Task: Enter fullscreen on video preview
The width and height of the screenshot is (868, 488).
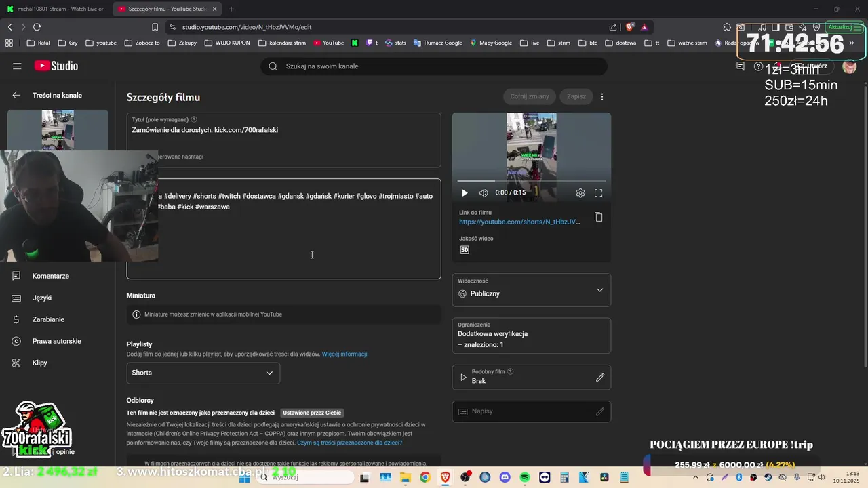Action: click(599, 193)
